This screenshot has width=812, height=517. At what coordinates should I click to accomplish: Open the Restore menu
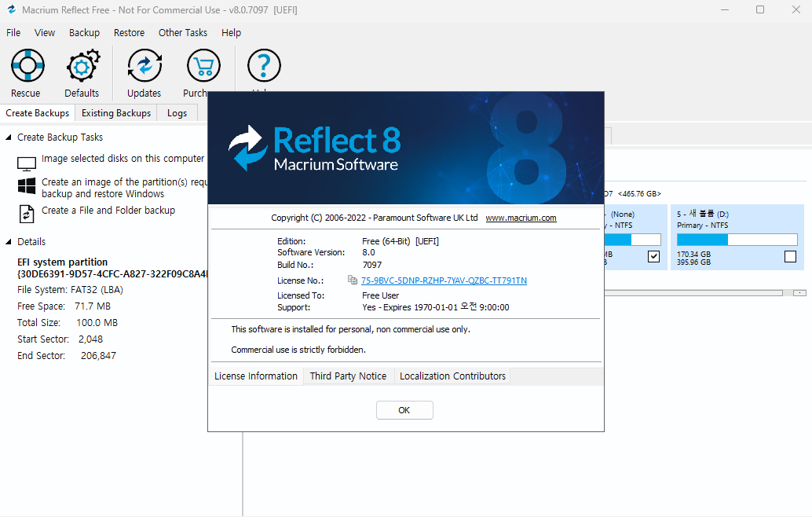click(x=129, y=33)
